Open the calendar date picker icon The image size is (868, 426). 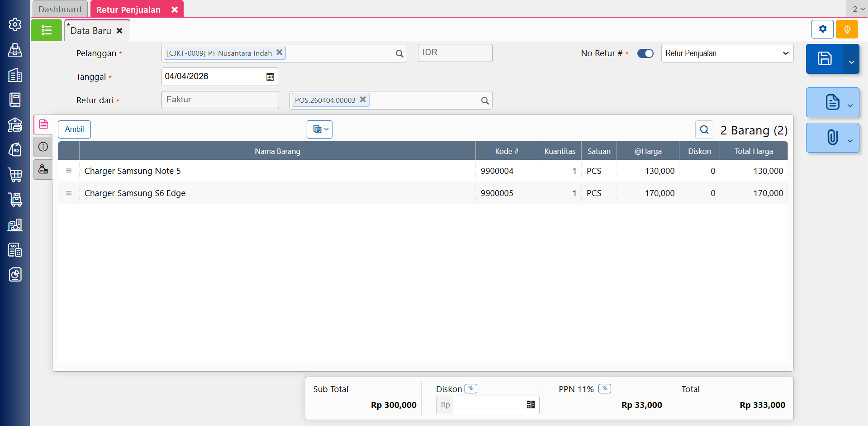(x=270, y=77)
